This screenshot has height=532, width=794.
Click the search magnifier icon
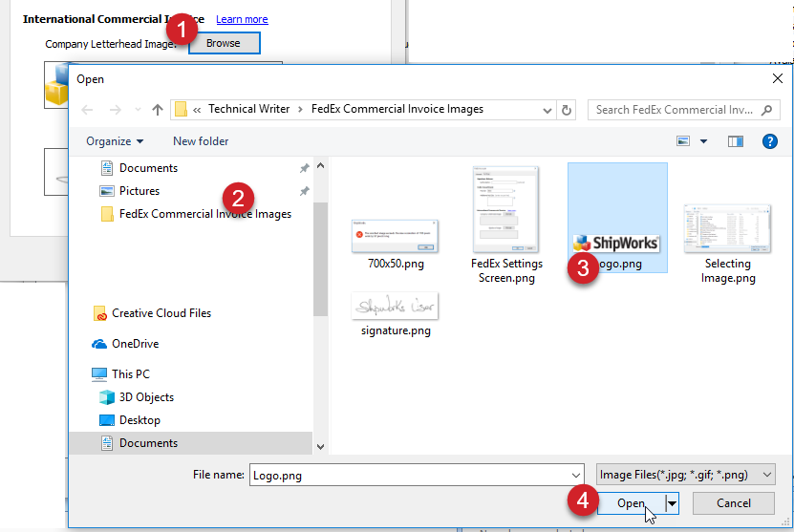click(x=766, y=110)
